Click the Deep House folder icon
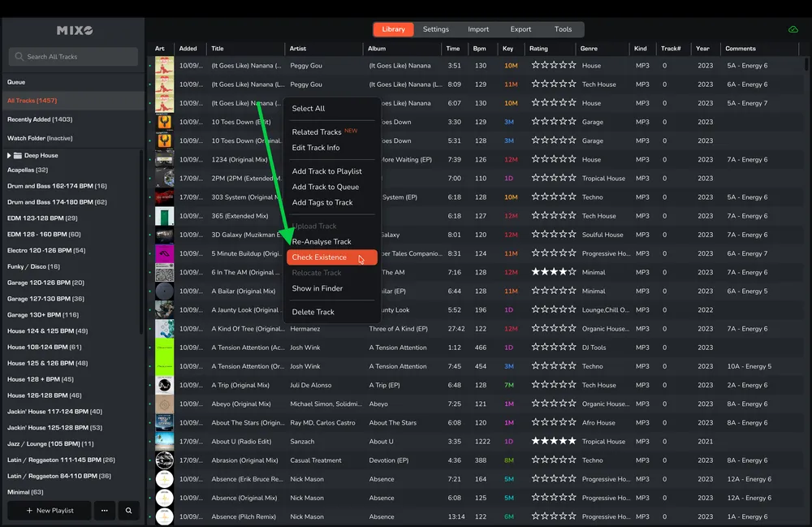Screen dimensions: 812x527 [18, 155]
